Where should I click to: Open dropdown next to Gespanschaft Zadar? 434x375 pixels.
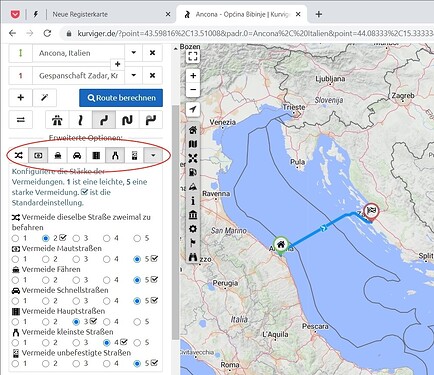coord(133,75)
